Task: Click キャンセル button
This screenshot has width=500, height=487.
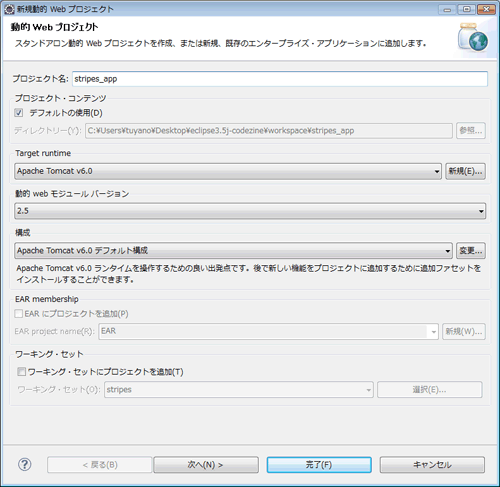Action: [x=432, y=465]
